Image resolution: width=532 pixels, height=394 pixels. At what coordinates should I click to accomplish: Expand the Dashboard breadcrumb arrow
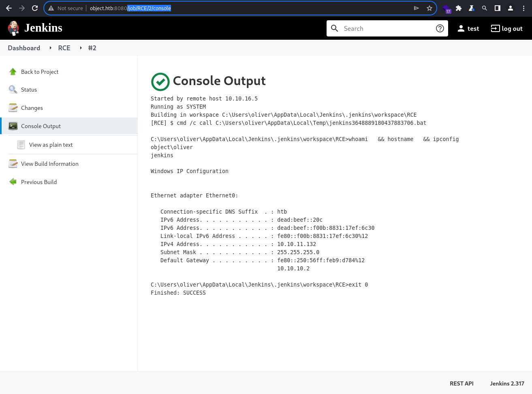50,48
